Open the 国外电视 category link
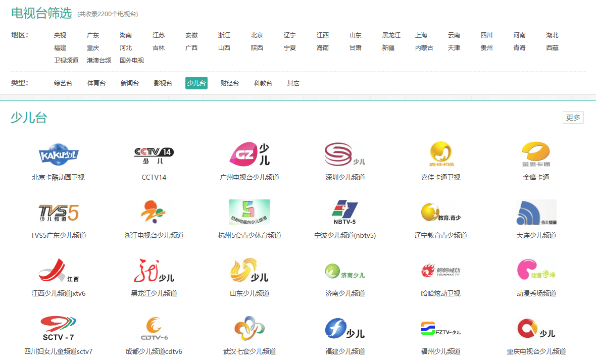Image resolution: width=596 pixels, height=364 pixels. 132,61
